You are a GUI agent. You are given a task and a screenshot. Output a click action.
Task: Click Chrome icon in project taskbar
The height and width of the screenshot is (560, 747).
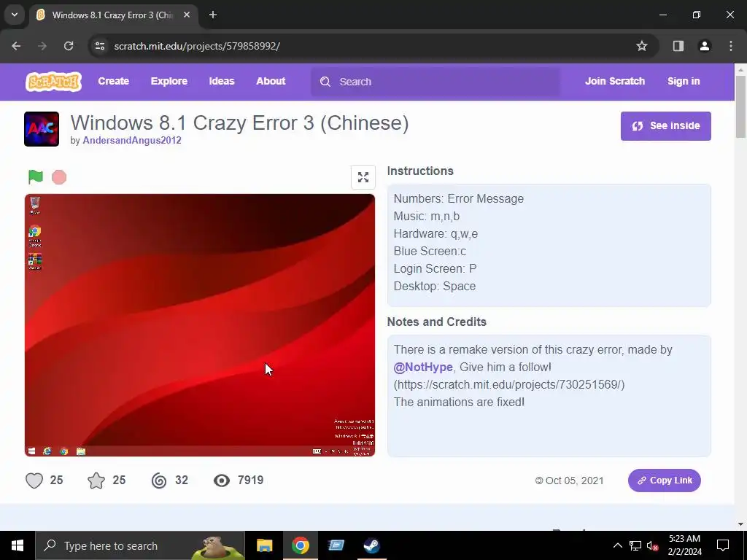coord(64,451)
